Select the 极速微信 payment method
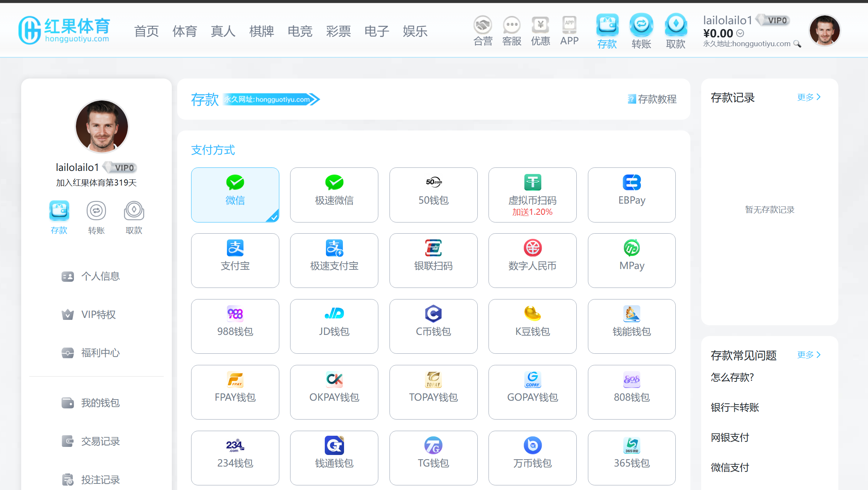Screen dimensions: 868x490 pyautogui.click(x=334, y=195)
